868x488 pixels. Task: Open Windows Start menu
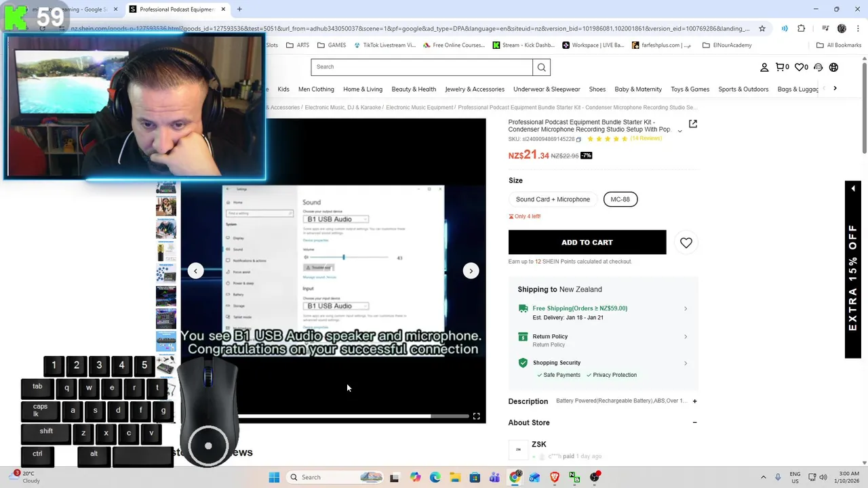point(274,477)
